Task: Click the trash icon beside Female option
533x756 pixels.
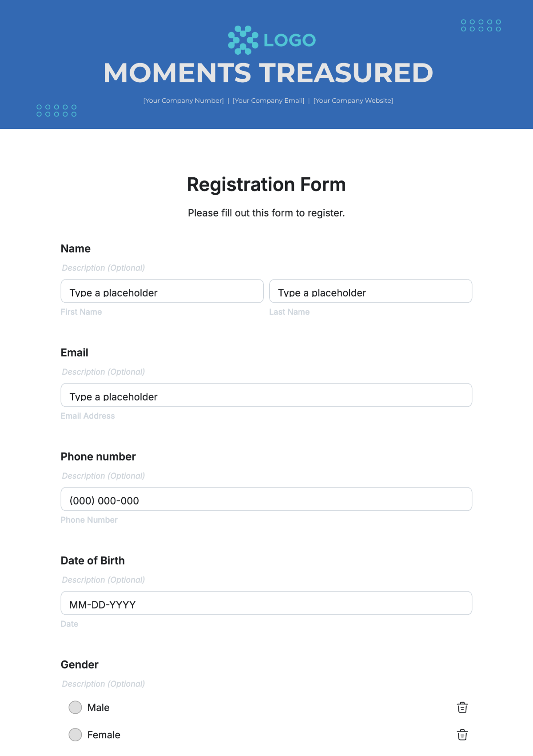Action: point(462,735)
